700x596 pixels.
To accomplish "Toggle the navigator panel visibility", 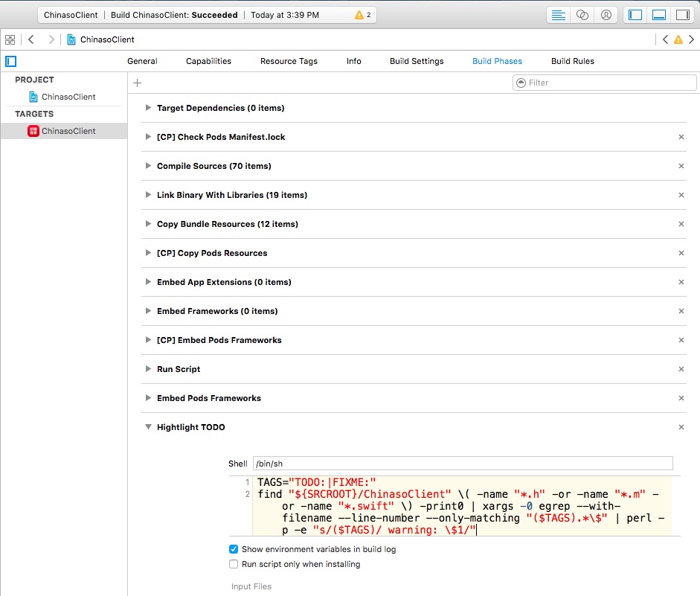I will [x=635, y=15].
